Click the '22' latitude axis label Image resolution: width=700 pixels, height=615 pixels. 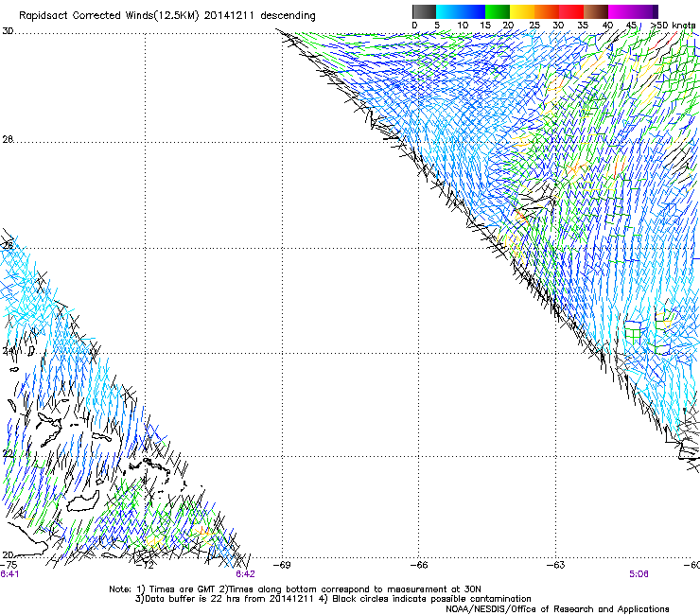click(8, 454)
